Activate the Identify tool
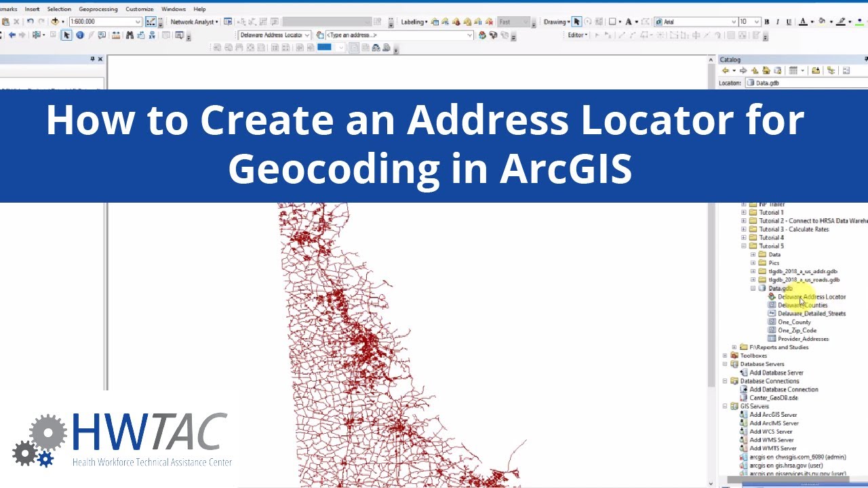The image size is (868, 488). (79, 34)
